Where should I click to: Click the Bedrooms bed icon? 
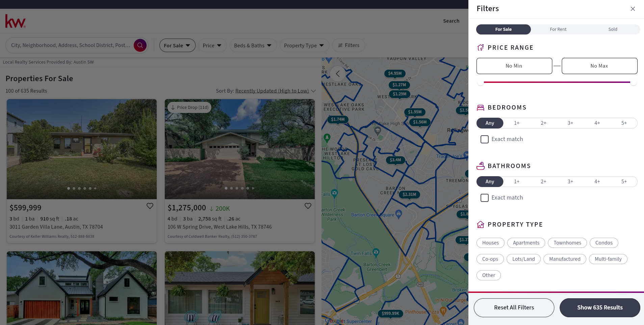coord(481,108)
